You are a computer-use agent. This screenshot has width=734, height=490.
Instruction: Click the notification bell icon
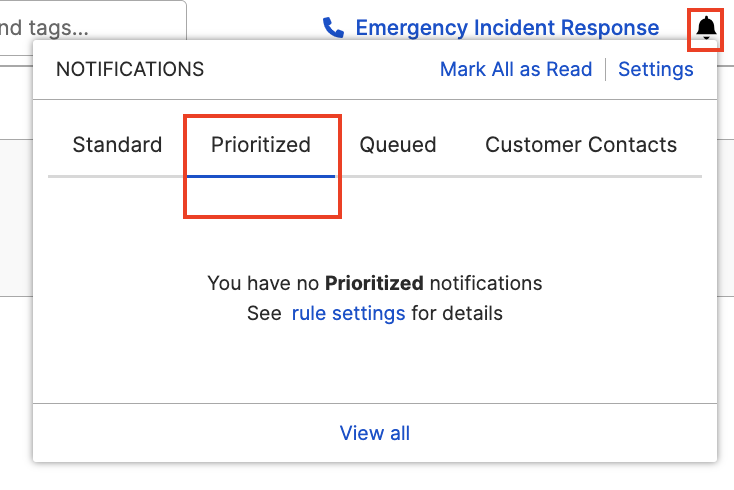(x=706, y=28)
